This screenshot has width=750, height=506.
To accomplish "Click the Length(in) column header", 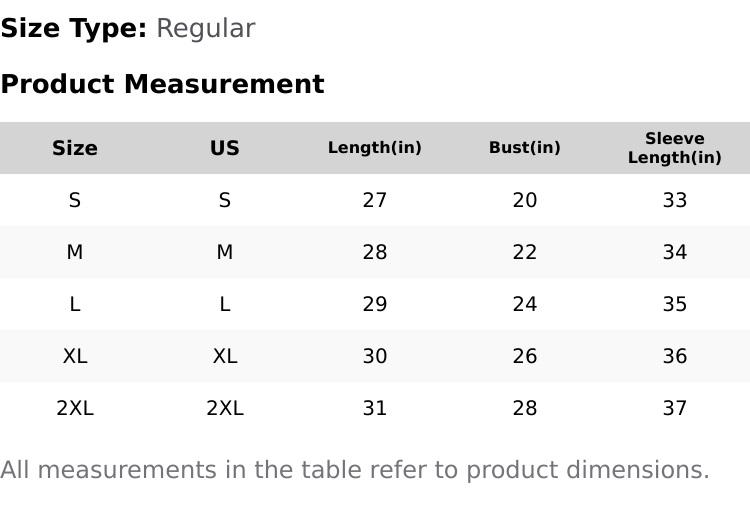I will click(375, 148).
